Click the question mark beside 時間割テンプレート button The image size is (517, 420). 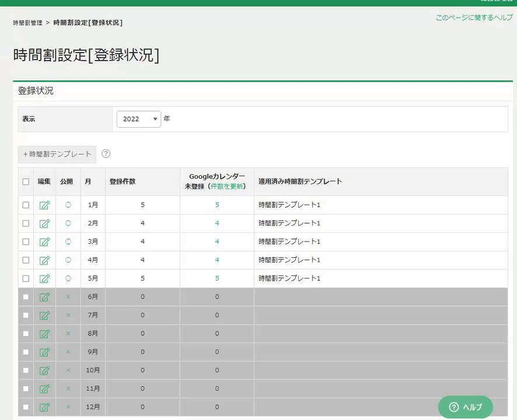pos(106,153)
